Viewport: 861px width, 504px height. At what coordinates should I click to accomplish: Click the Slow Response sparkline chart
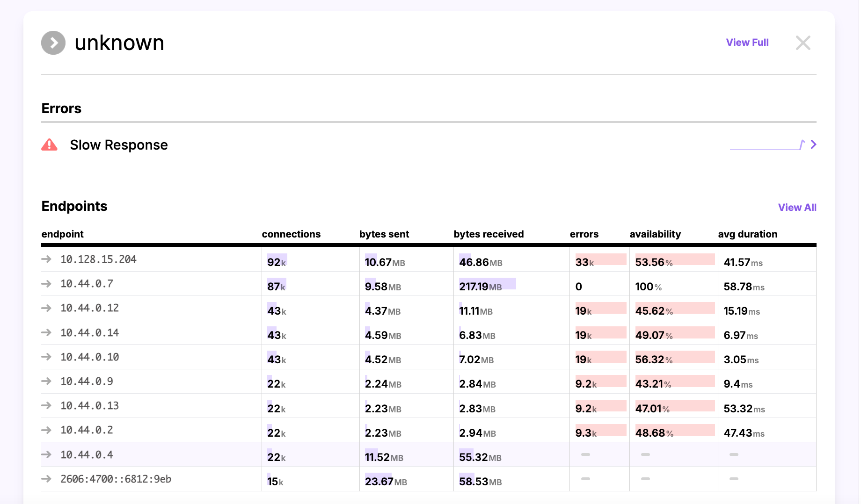[766, 145]
